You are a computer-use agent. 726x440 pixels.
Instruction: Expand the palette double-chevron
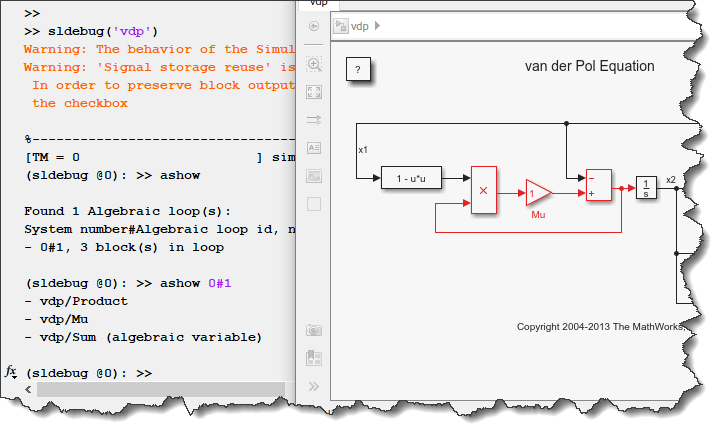[314, 386]
